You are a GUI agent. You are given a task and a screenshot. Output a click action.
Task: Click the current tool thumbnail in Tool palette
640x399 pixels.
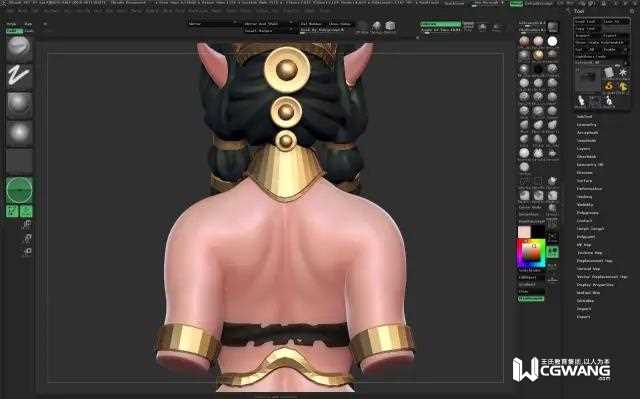pyautogui.click(x=588, y=79)
